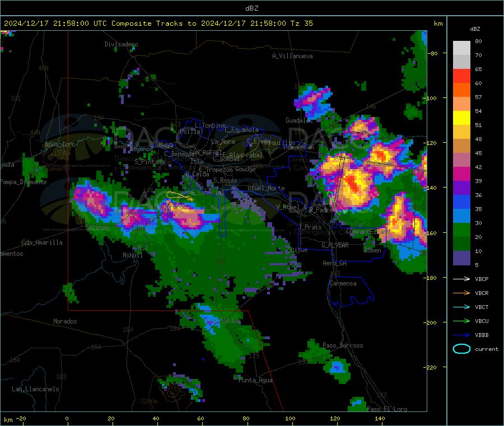504x426 pixels.
Task: Click the cyan VBCT arrow legend icon
Action: [x=461, y=307]
